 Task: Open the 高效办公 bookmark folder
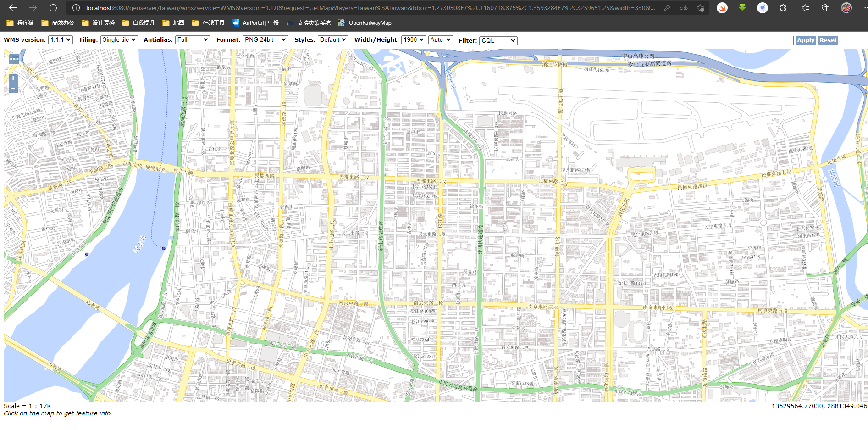point(58,23)
